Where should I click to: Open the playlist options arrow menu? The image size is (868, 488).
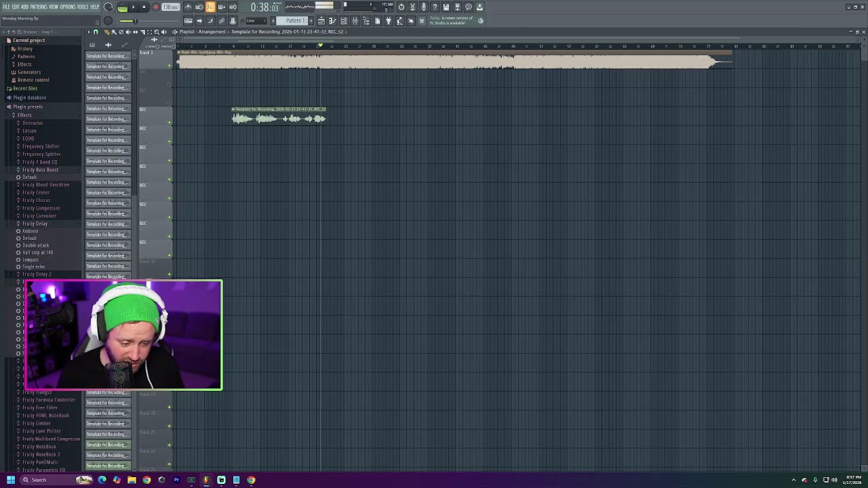[x=89, y=32]
